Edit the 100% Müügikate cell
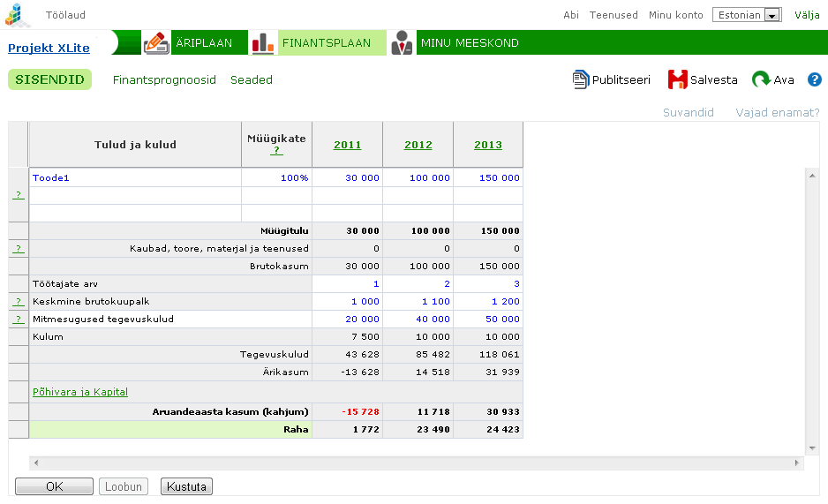The width and height of the screenshot is (828, 504). [276, 177]
